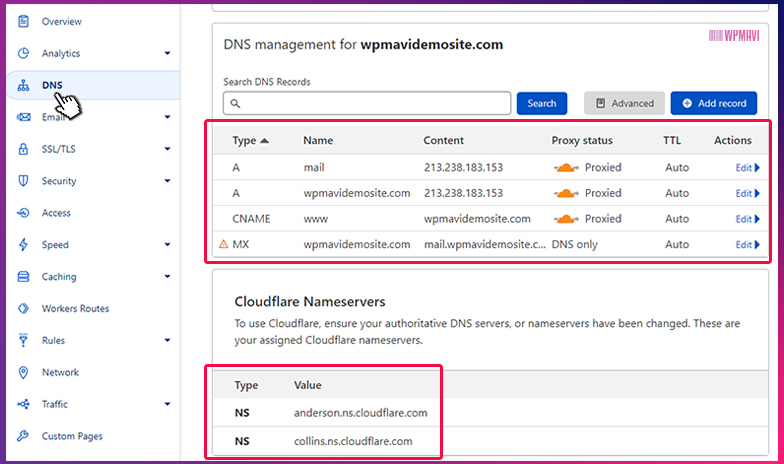Click the mail.wpmavidemosite.c... MX content
This screenshot has width=784, height=464.
coord(484,244)
